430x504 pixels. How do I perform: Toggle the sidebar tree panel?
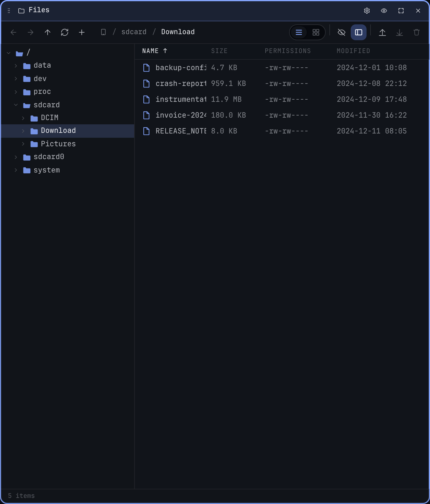pos(359,32)
